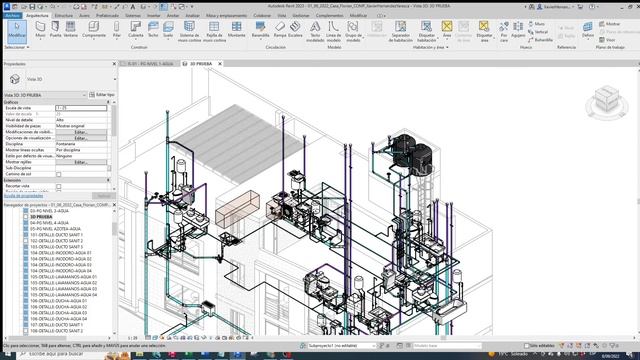The height and width of the screenshot is (360, 640).
Task: Toggle the checkbox beside 102-DETALLE-DUCTO SANIT 2
Action: [x=26, y=241]
